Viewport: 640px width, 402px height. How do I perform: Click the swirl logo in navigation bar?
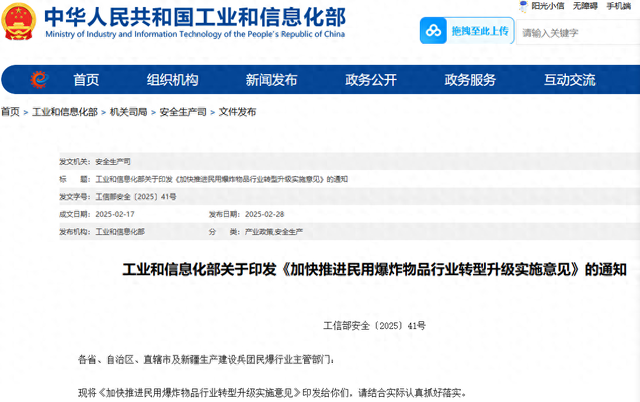(39, 80)
